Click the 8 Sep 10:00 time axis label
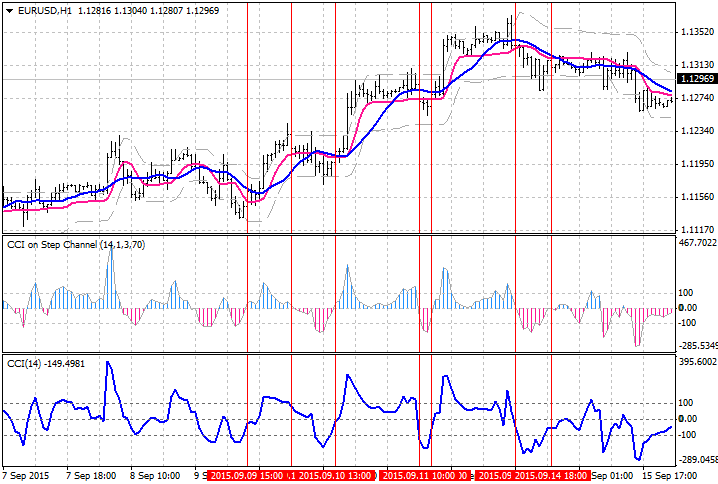Image resolution: width=718 pixels, height=484 pixels. click(155, 476)
